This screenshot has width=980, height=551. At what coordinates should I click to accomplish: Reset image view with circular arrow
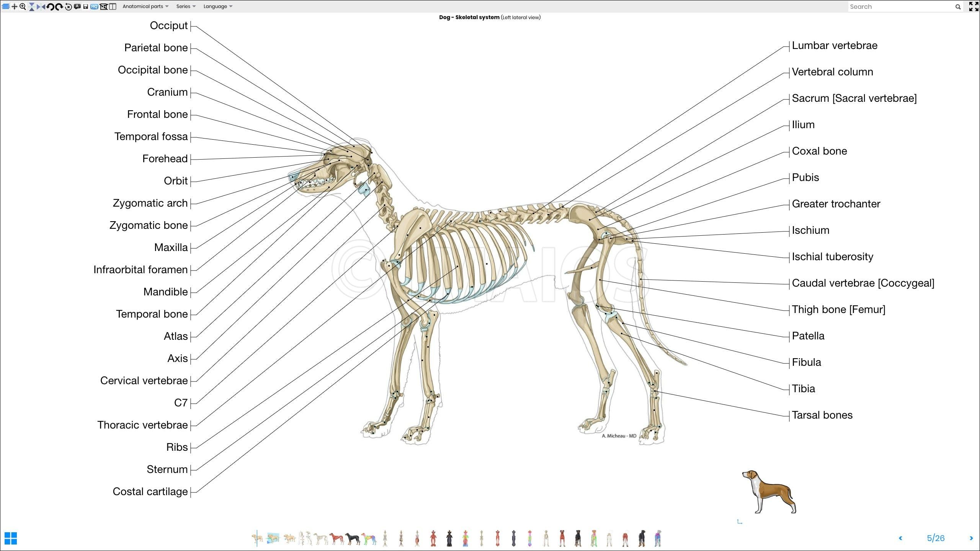click(69, 7)
